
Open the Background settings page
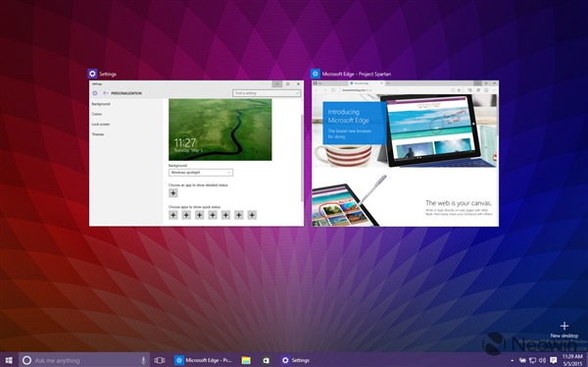tap(101, 104)
